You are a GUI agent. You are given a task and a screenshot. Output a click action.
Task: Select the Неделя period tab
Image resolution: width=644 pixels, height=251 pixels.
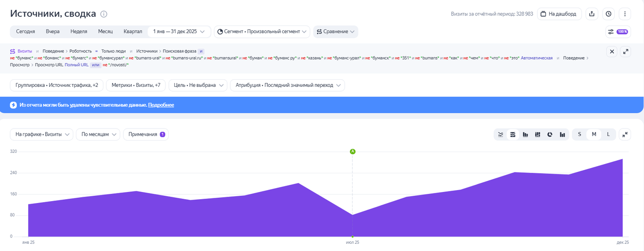click(79, 32)
